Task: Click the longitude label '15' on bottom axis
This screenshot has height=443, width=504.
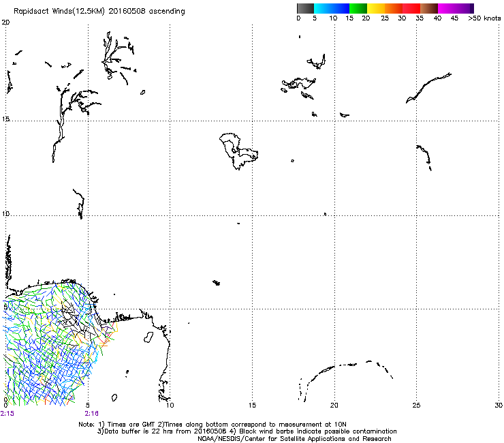Action: pos(252,406)
